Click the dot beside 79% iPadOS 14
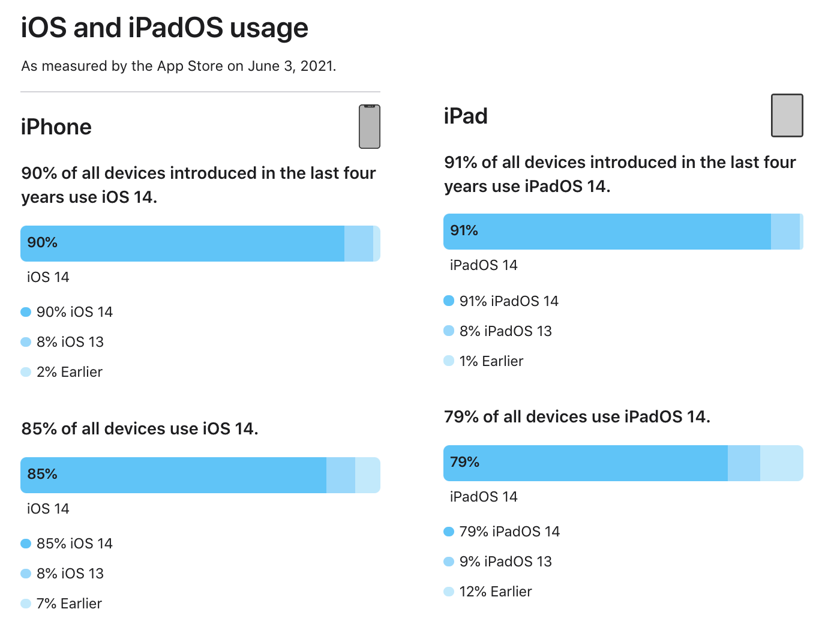840x630 pixels. click(449, 531)
